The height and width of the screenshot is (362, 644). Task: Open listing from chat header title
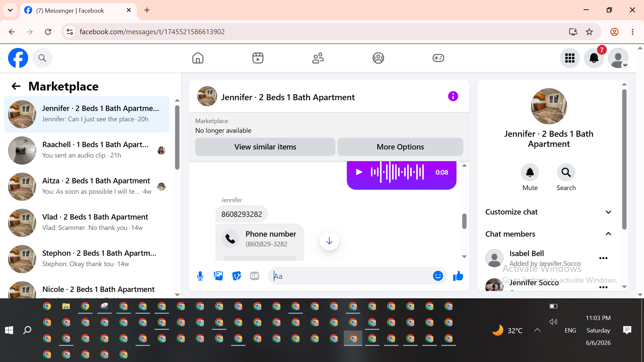[x=288, y=97]
